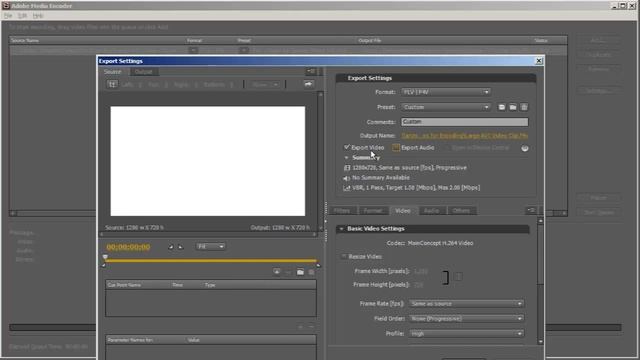Viewport: 640px width, 360px height.
Task: Click the save preset icon next to Preset
Action: [502, 107]
